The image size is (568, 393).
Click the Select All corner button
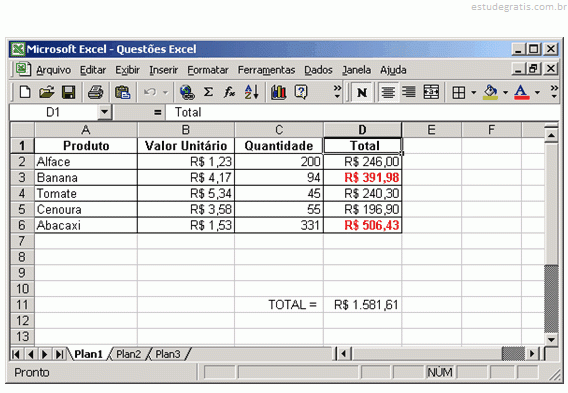click(22, 130)
